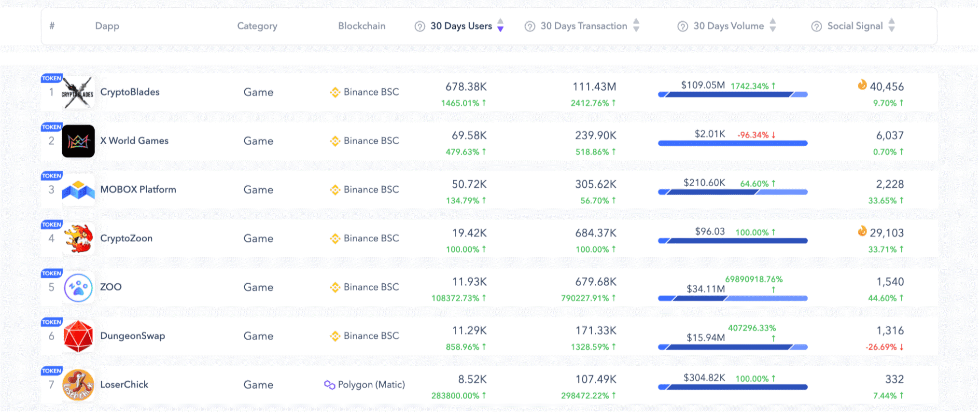Image resolution: width=980 pixels, height=416 pixels.
Task: Sort by 30 Days Transaction using its arrows
Action: tap(636, 25)
